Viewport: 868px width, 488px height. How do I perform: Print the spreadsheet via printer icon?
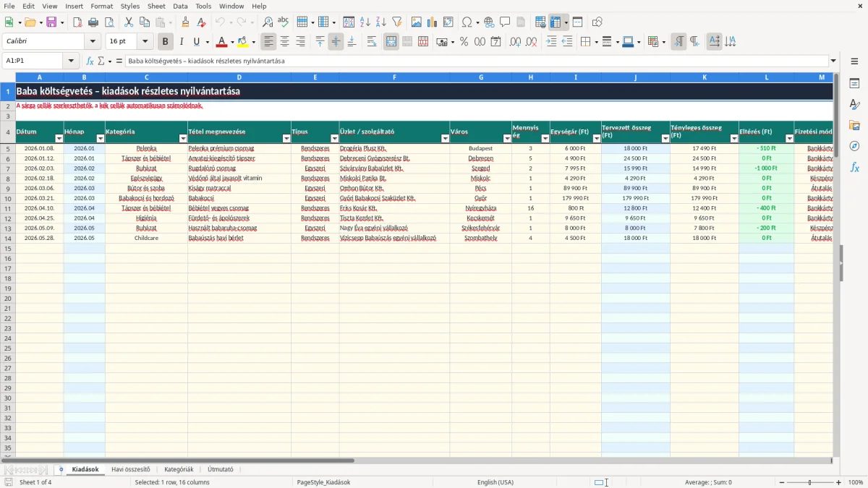(93, 22)
